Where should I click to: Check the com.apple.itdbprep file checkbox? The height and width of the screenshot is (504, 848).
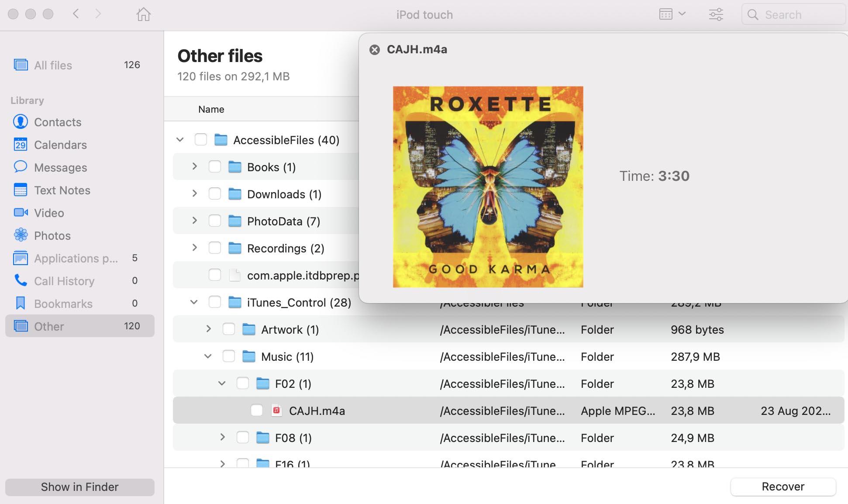click(x=215, y=275)
